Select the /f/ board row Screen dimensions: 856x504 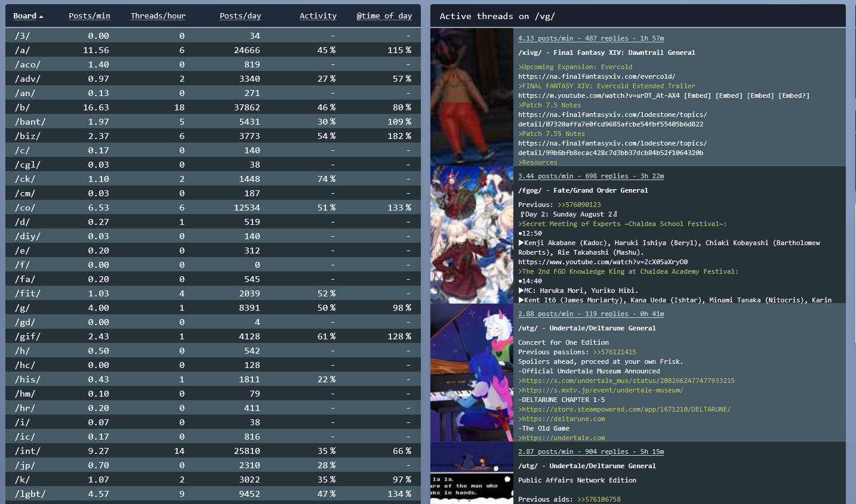213,265
